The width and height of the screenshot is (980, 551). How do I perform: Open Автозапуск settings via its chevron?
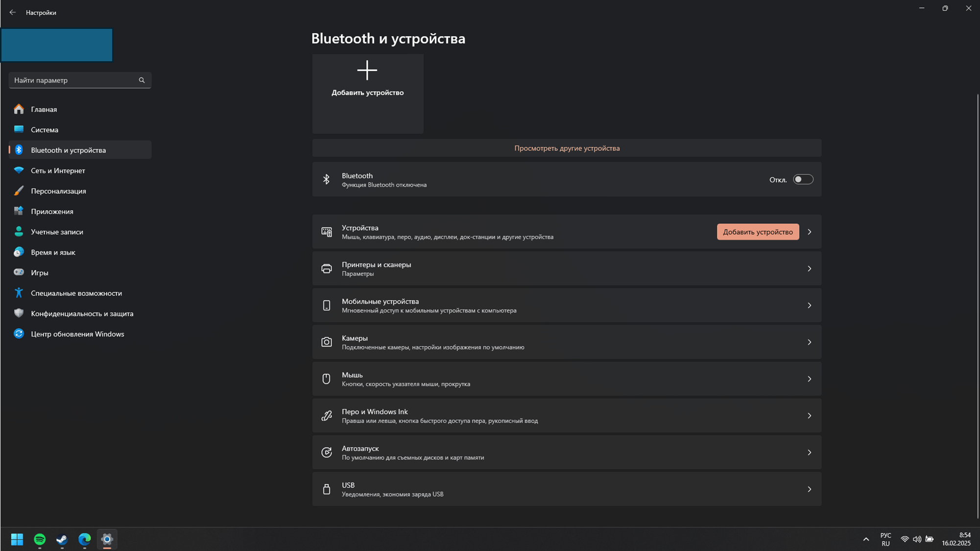[x=810, y=452]
